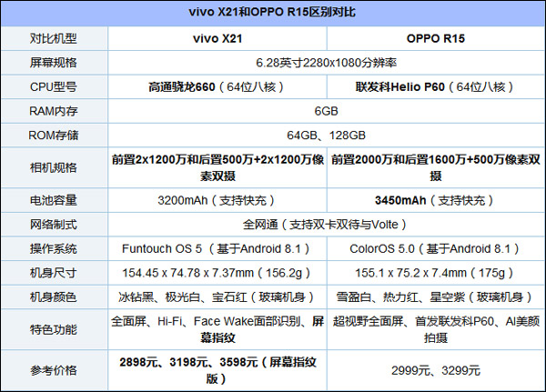The height and width of the screenshot is (392, 546).
Task: Click the '3450mAh（支持快充）' cell
Action: [436, 200]
